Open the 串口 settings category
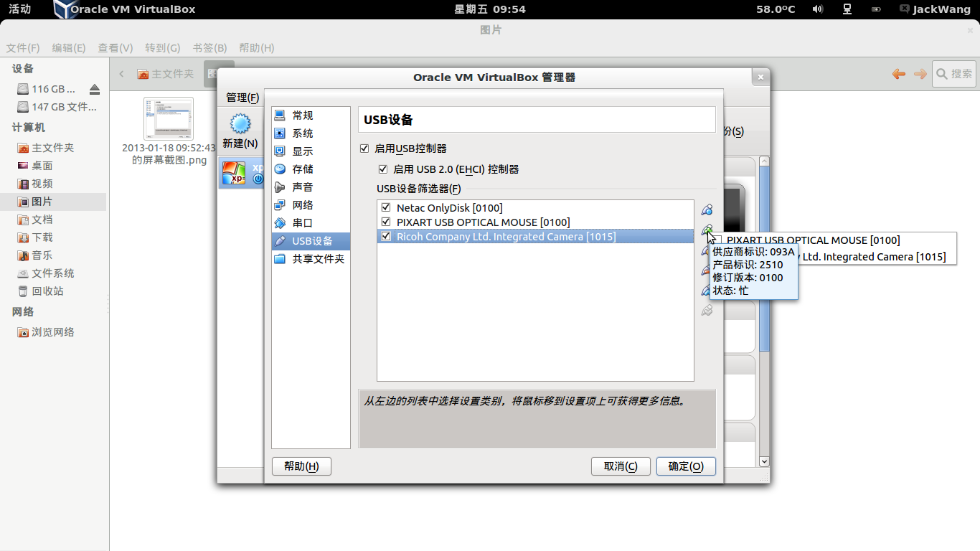This screenshot has width=980, height=551. pyautogui.click(x=311, y=223)
